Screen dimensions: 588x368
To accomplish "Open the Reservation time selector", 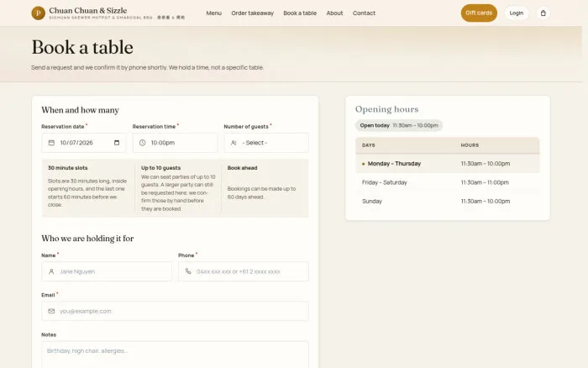I will coord(175,143).
